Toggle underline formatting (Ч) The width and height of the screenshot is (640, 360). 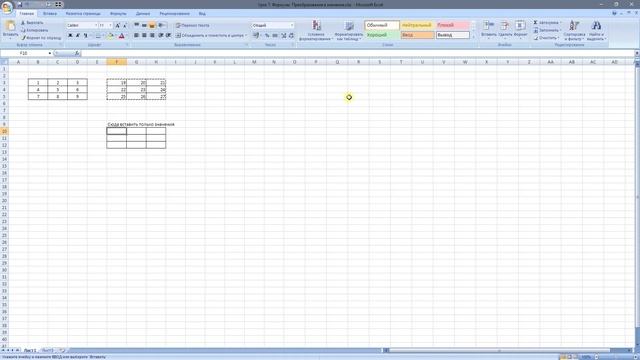tap(85, 36)
